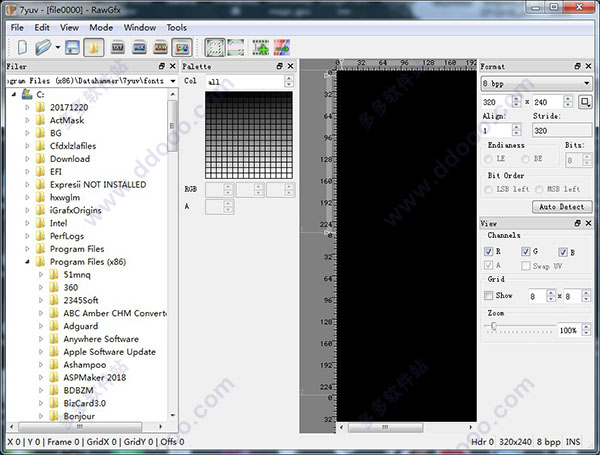Toggle the R channel checkbox
Screen dimensions: 600x455
488,251
